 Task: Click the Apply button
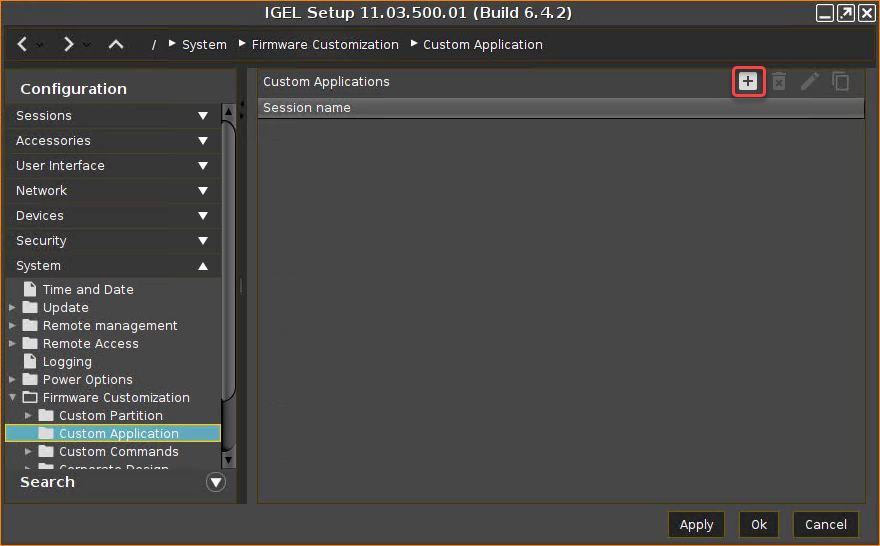696,524
